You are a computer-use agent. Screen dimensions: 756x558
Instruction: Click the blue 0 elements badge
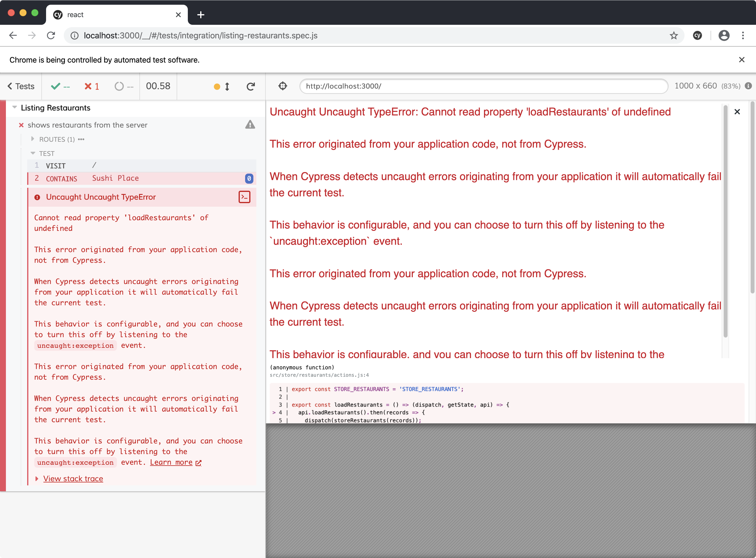(x=249, y=178)
